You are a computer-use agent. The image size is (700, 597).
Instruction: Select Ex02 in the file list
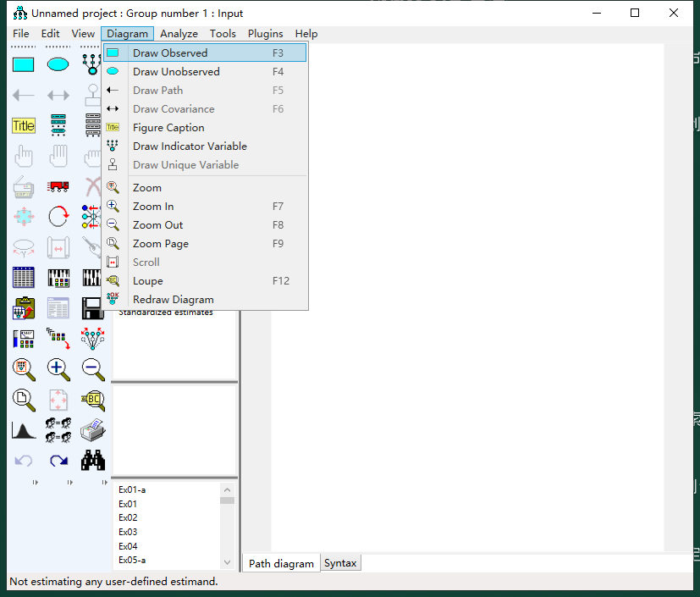[128, 518]
